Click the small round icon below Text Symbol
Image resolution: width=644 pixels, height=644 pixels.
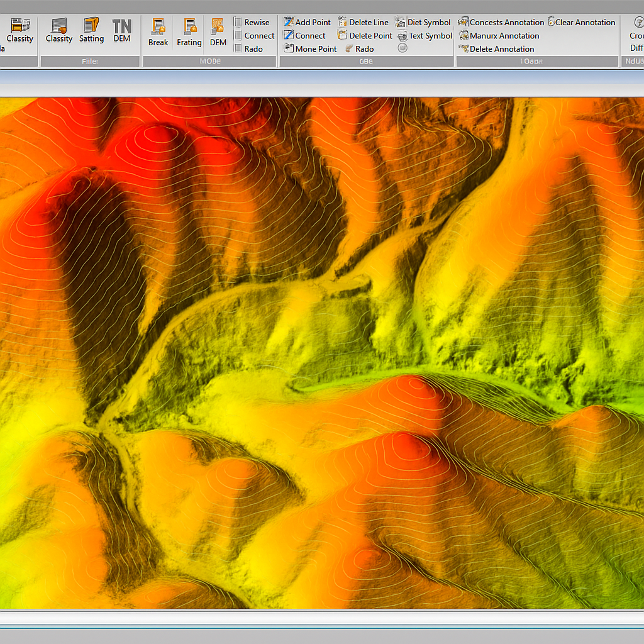[402, 48]
